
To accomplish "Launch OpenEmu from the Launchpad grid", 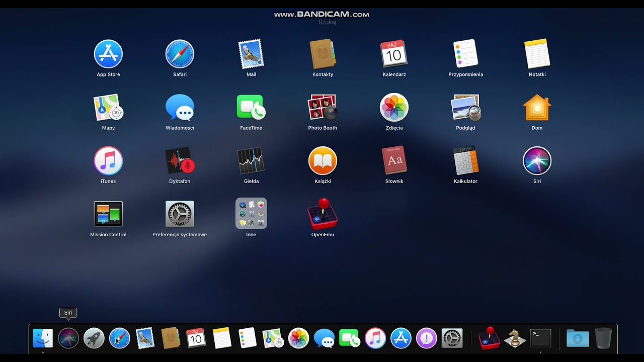I will point(323,214).
